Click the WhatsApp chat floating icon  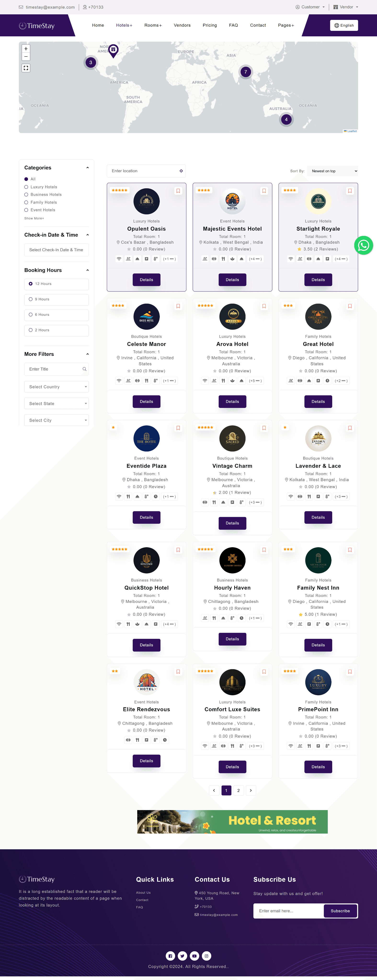(x=363, y=245)
